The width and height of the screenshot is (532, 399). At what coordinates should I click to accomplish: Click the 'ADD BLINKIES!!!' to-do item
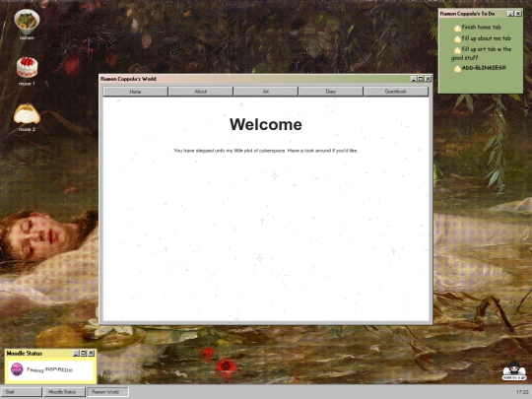[x=484, y=68]
